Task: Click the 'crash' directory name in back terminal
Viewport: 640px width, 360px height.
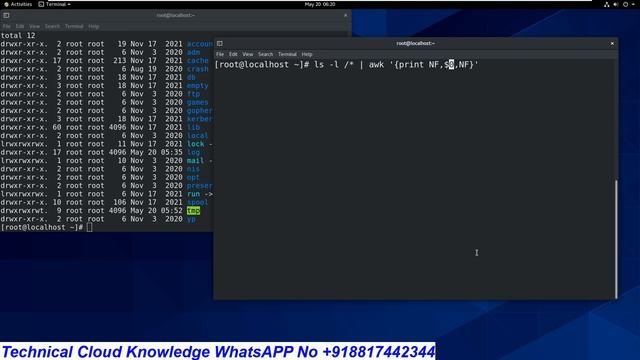Action: coord(198,69)
